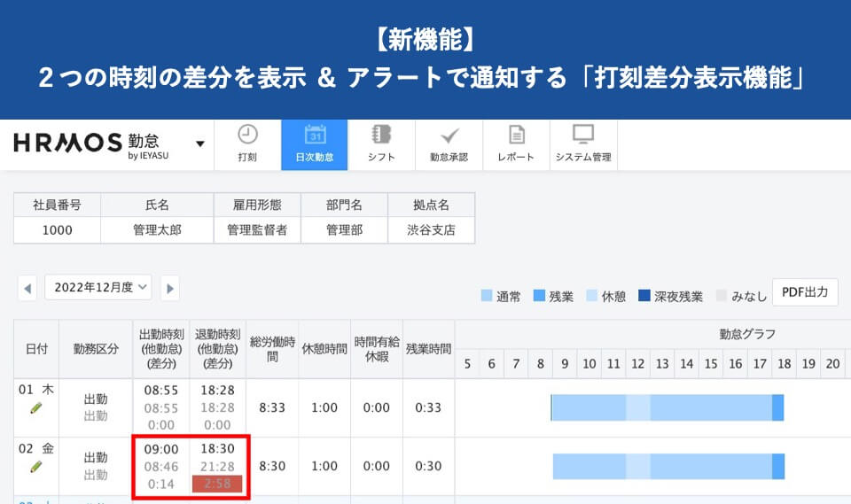Click the 深夜残業 legend swatch
The height and width of the screenshot is (504, 851).
click(644, 296)
